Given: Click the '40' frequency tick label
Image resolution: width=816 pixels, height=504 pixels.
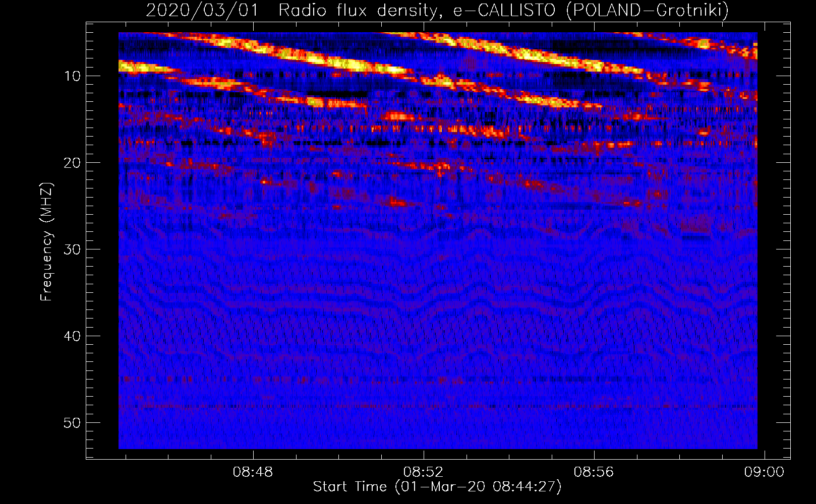Looking at the screenshot, I should point(73,336).
